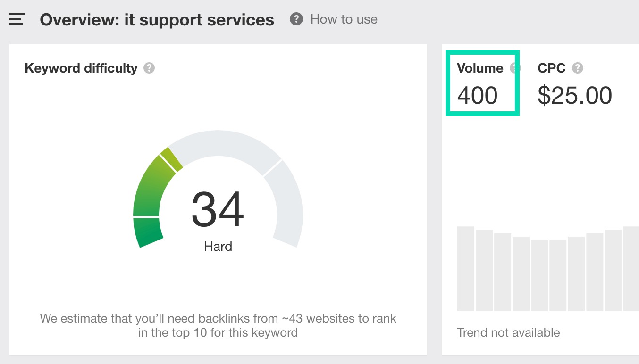Click the CPC help icon

(578, 68)
